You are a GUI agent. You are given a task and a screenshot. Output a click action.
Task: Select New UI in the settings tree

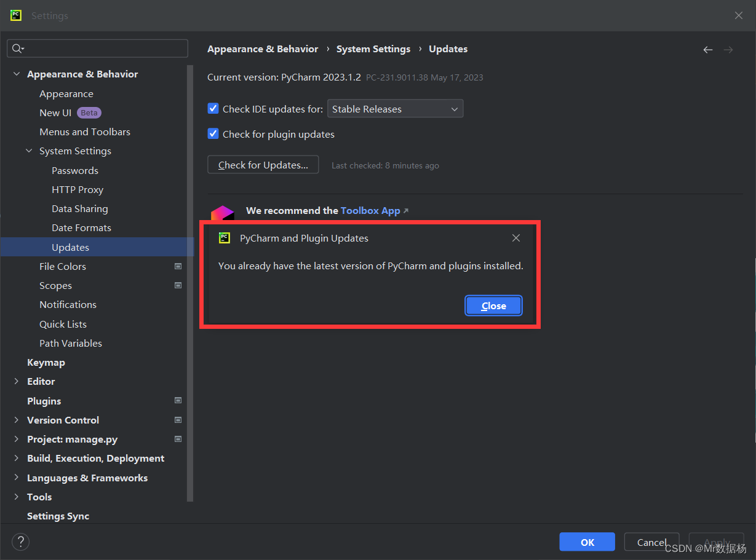click(55, 112)
